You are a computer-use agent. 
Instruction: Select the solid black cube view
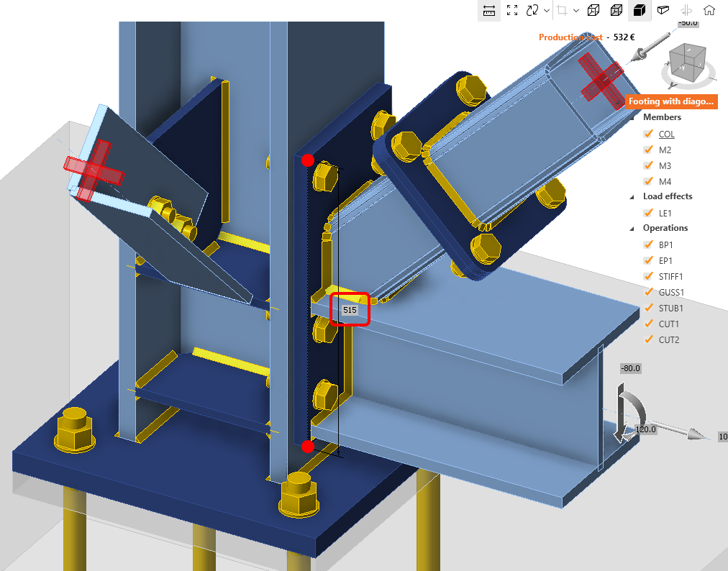tap(640, 10)
